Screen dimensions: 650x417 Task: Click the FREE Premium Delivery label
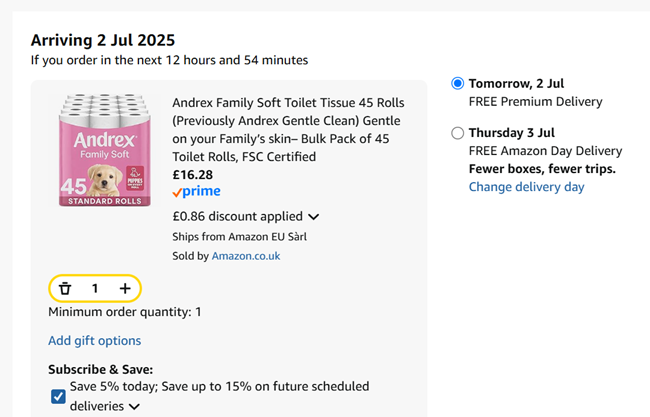click(535, 102)
